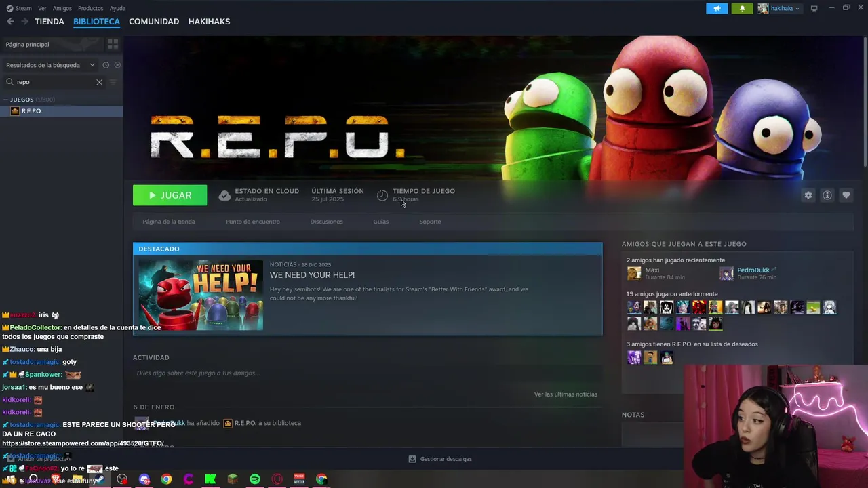
Task: Click the 'Dile algo sobre este juego' activity box
Action: pyautogui.click(x=367, y=373)
